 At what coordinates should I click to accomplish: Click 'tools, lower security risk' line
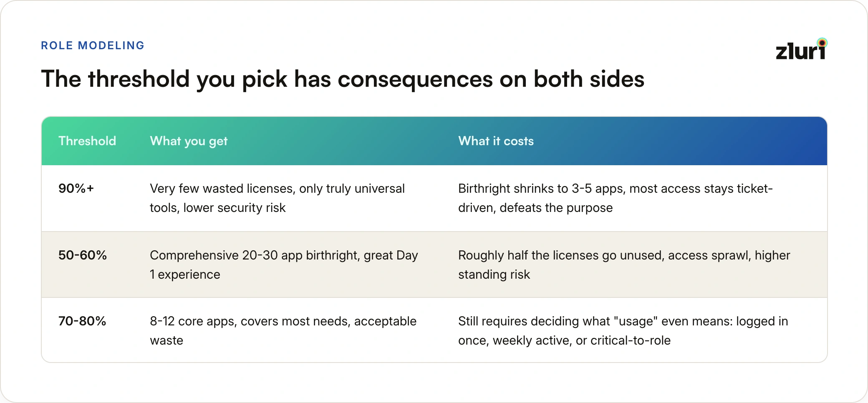click(x=218, y=208)
